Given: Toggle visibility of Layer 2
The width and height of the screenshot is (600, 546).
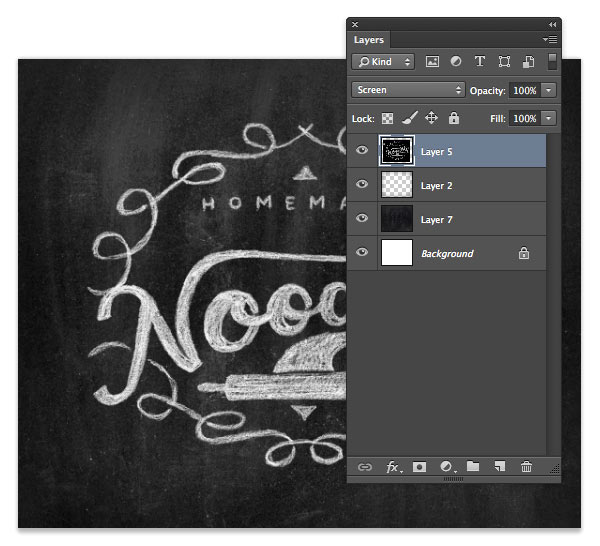Looking at the screenshot, I should (362, 186).
